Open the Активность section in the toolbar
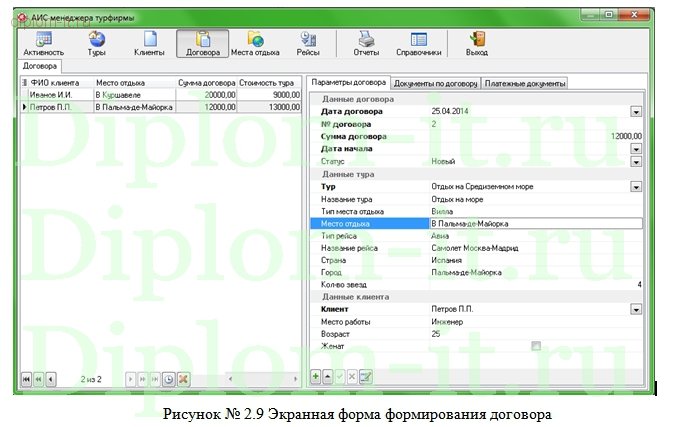Viewport: 681px width, 427px height. (x=43, y=43)
